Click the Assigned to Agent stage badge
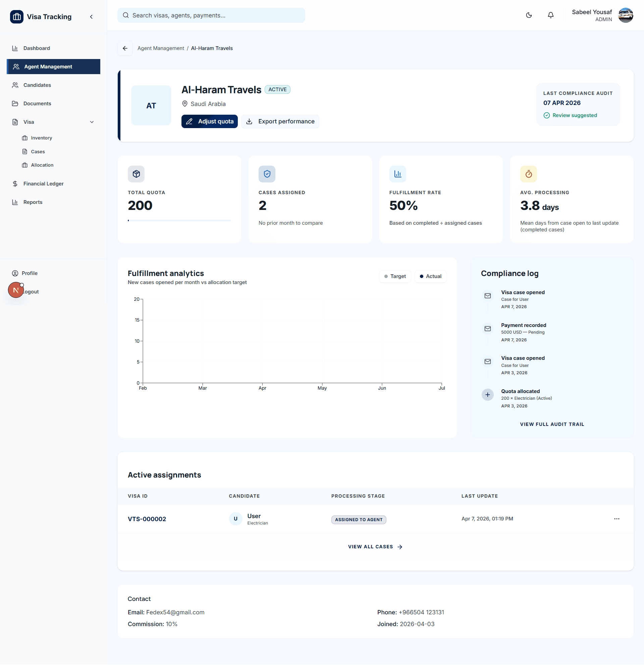 pos(359,519)
